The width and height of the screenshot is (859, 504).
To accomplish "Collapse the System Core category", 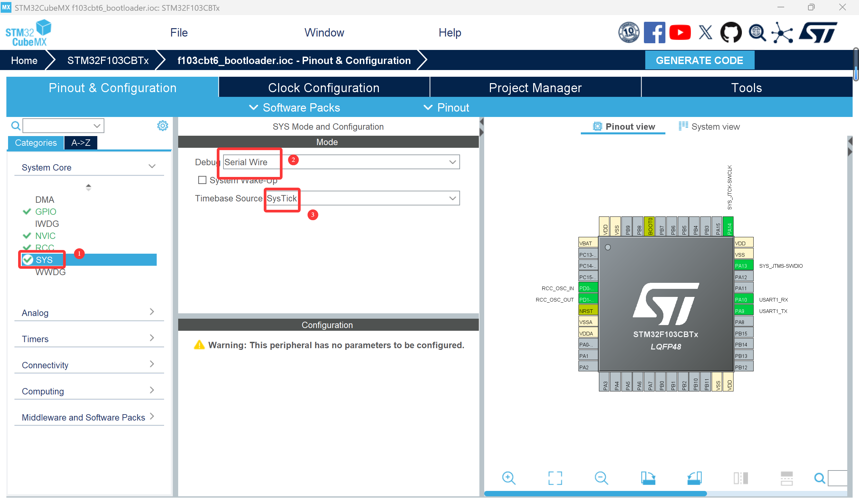I will click(152, 166).
